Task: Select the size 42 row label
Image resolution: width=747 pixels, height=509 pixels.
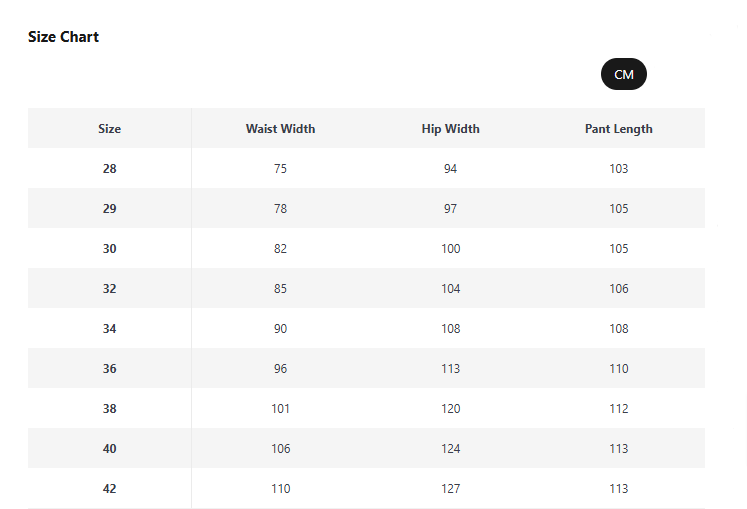Action: pos(109,489)
